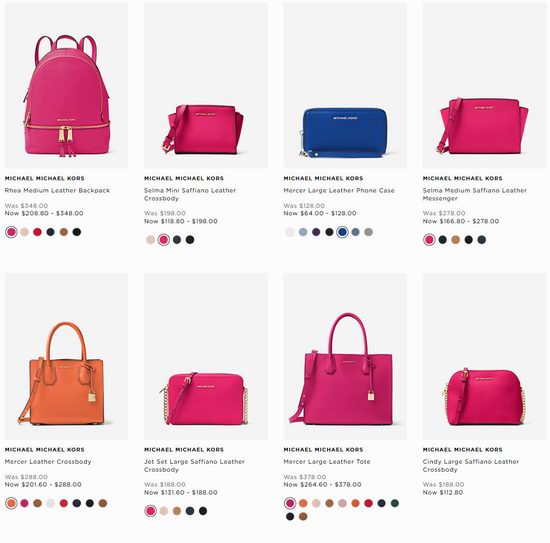Viewport: 550px width, 543px height.
Task: Select the pink swatch under Mercer Leather Crossbody
Action: pos(24,503)
